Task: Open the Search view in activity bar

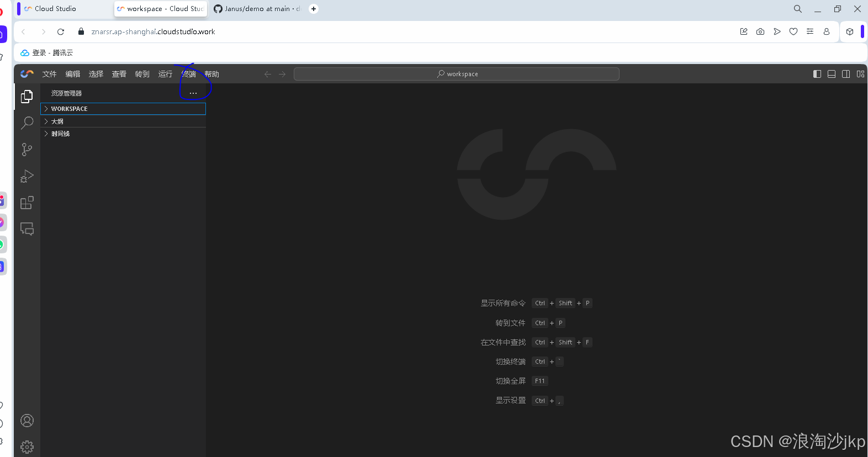Action: pyautogui.click(x=27, y=123)
